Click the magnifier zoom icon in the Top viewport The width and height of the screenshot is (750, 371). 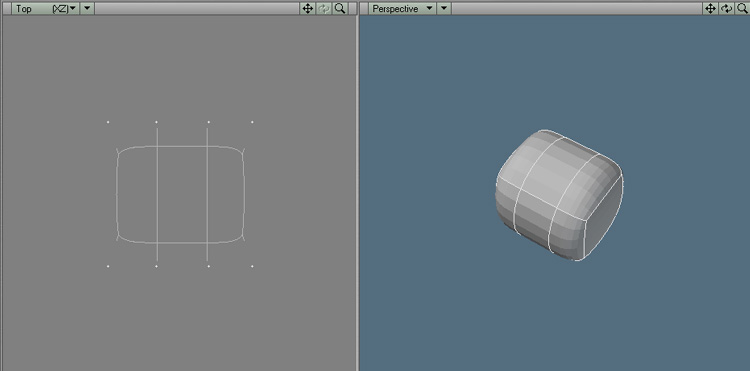point(340,9)
